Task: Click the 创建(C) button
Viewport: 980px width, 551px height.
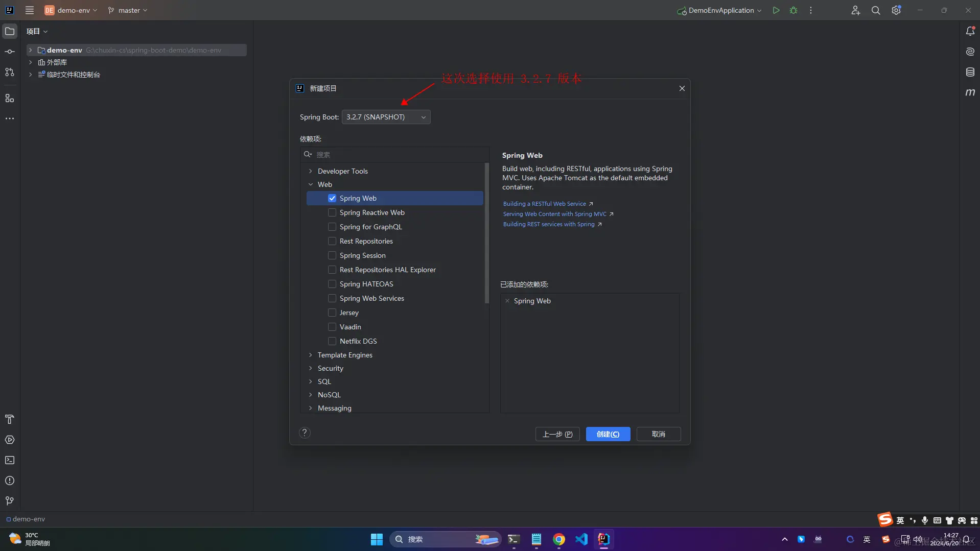Action: [x=608, y=434]
